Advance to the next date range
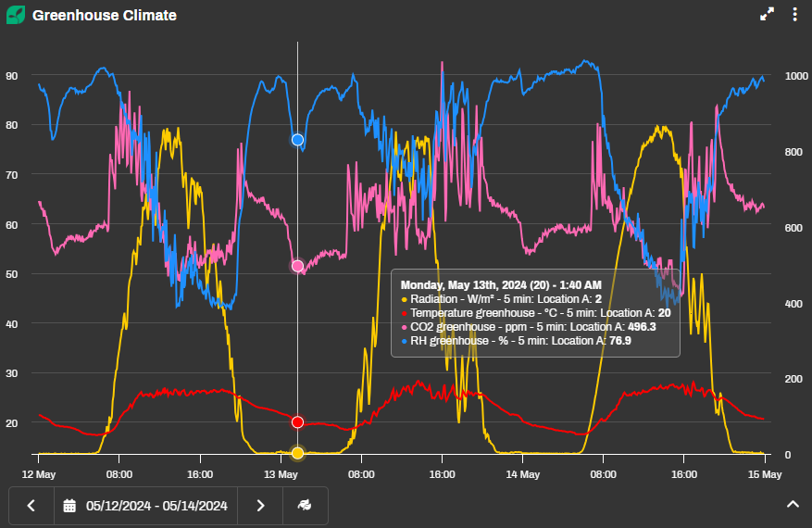This screenshot has height=528, width=812. click(260, 505)
